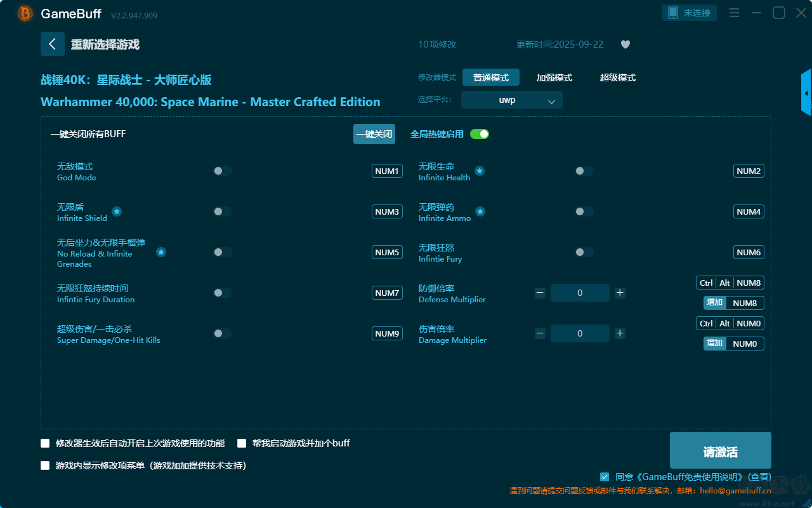Click the 增加 NUM8 hotkey box
Viewport: 812px width, 508px height.
click(734, 303)
